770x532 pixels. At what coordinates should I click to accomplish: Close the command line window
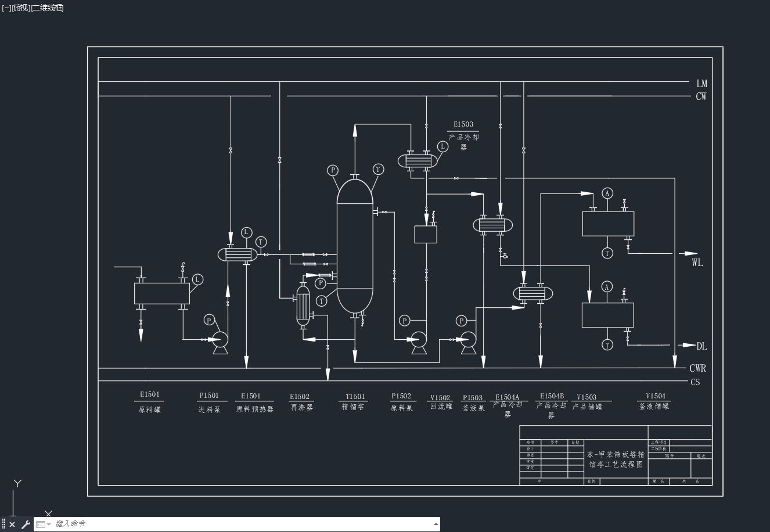point(12,524)
